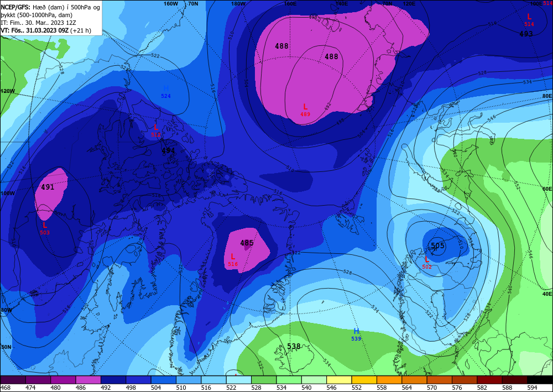Viewport: 553px width, 392px height.
Task: Click the 160W longitude label
Action: coord(171,3)
